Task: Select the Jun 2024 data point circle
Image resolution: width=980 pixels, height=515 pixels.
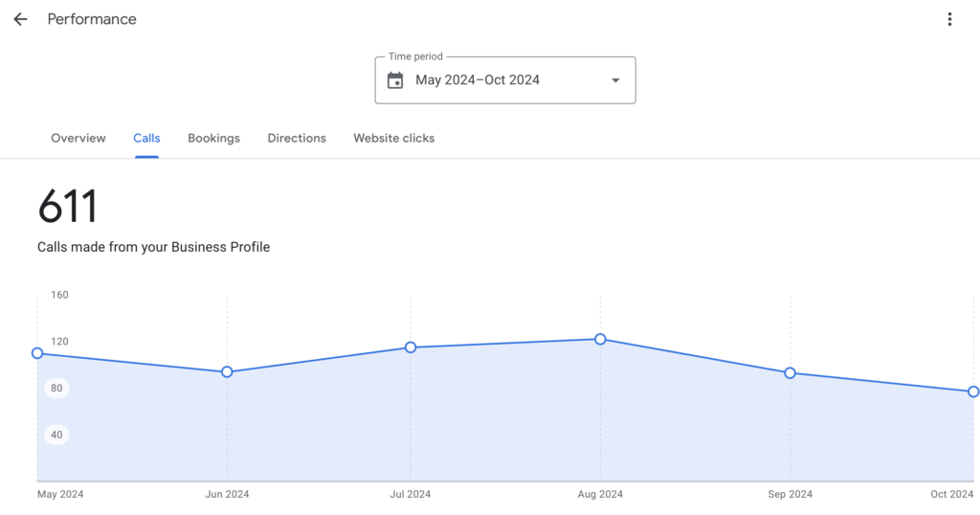Action: [x=227, y=371]
